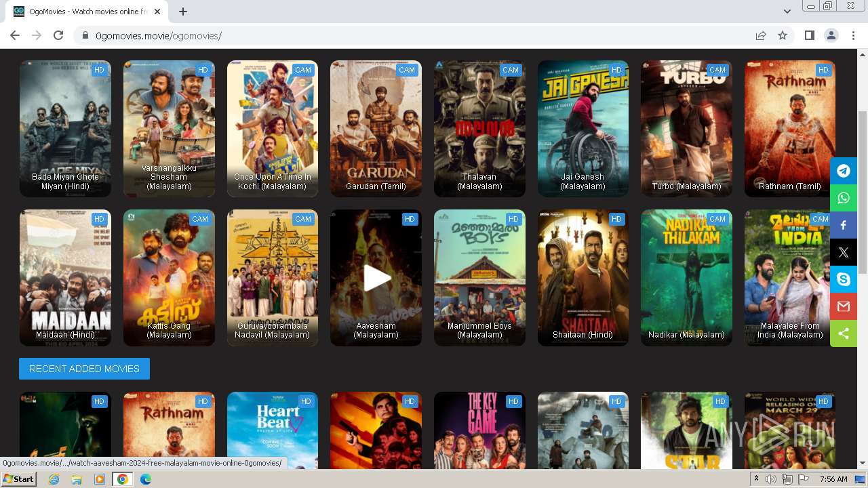Open Bade Miyan Chote Miyan (Hindi) poster

pos(65,129)
